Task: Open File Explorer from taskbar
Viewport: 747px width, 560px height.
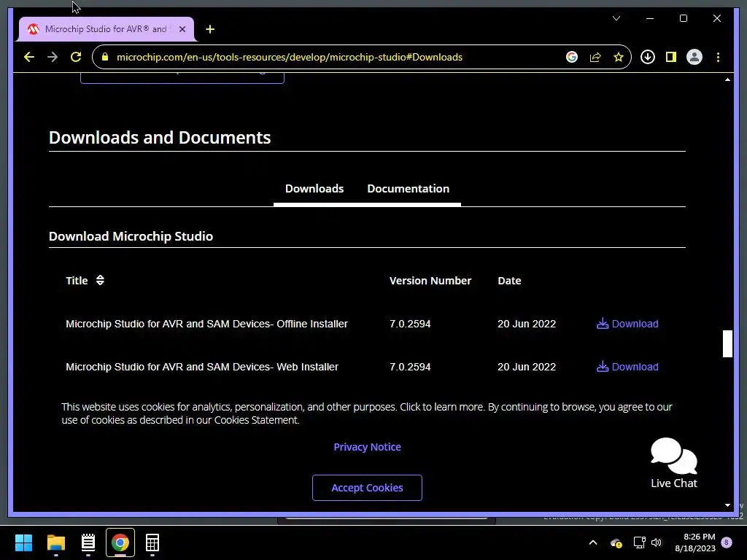Action: point(55,542)
